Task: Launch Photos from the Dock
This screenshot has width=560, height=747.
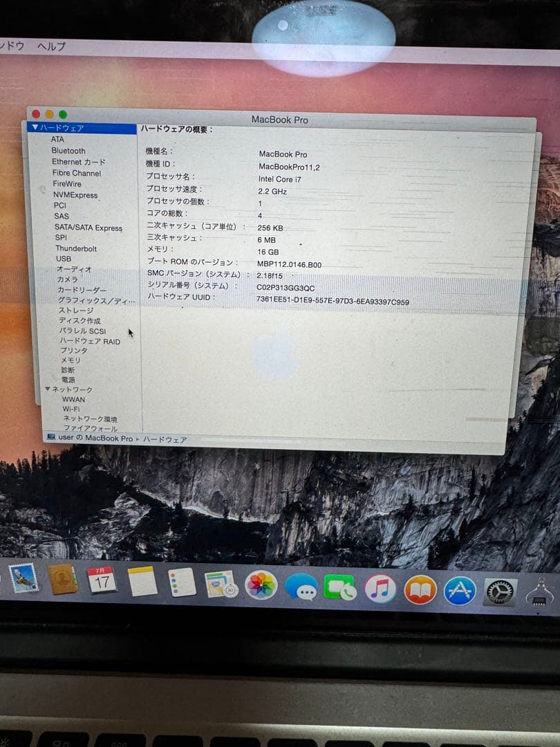Action: tap(261, 585)
